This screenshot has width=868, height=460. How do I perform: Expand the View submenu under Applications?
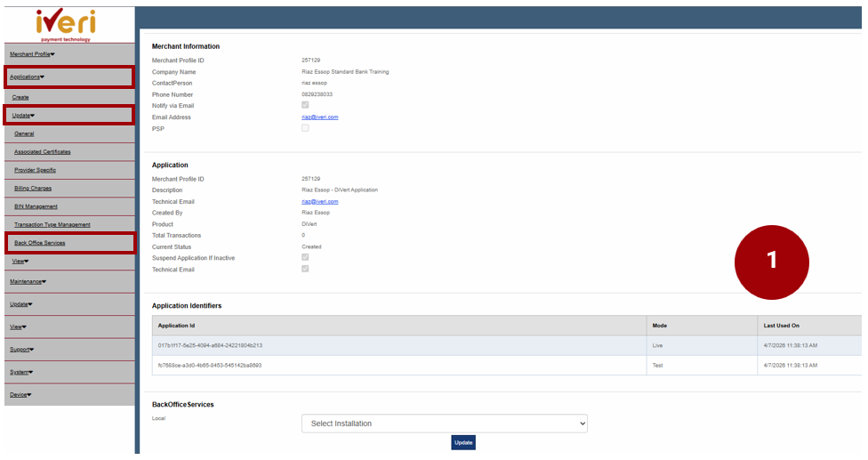coord(20,262)
